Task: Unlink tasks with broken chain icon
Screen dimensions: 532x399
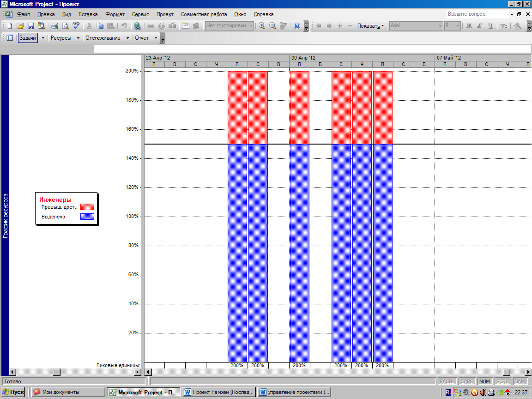Action: 162,26
